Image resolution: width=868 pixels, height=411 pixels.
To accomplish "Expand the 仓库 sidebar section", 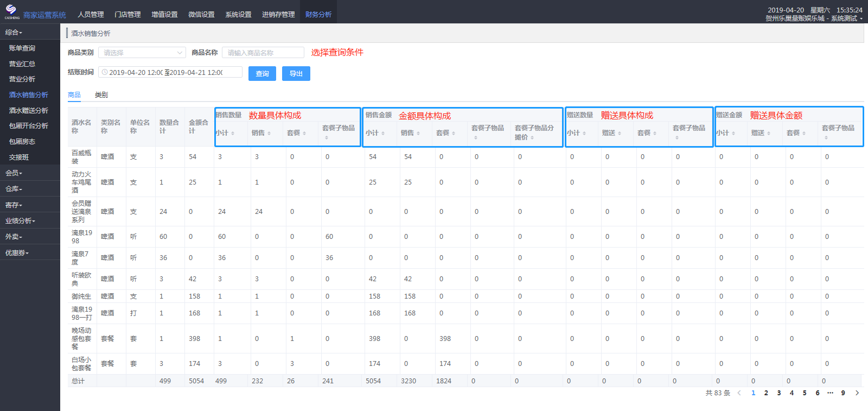I will [x=30, y=189].
